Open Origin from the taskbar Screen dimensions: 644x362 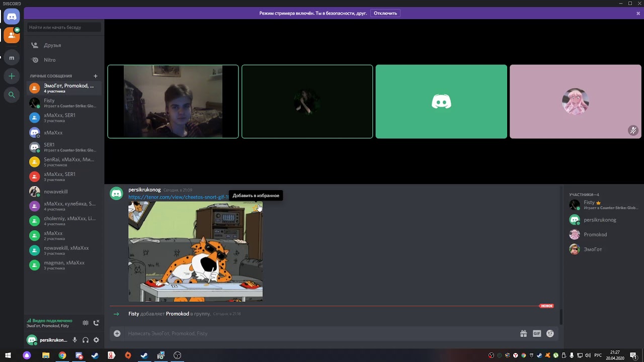click(x=128, y=355)
